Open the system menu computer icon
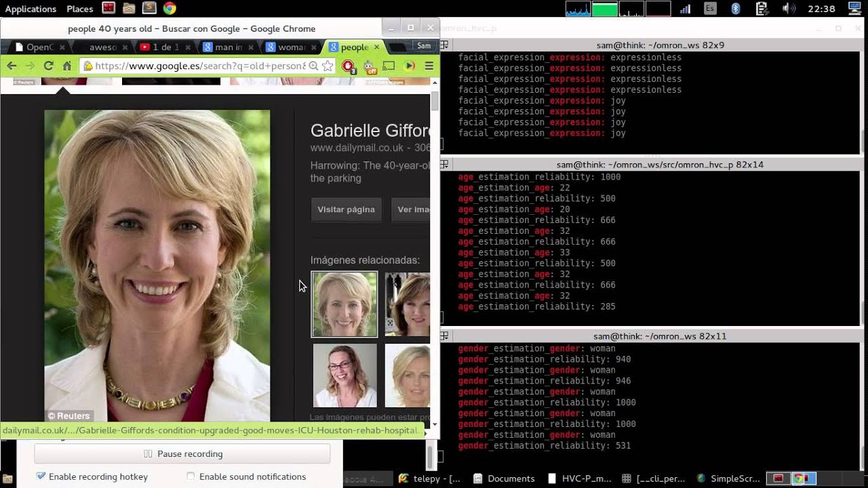868x488 pixels. pos(854,8)
